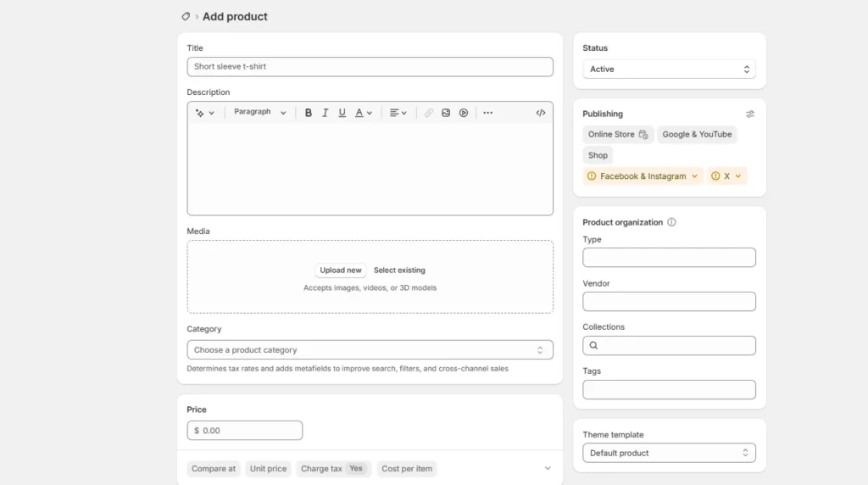Click the Product organization info icon
The height and width of the screenshot is (485, 868).
[671, 222]
